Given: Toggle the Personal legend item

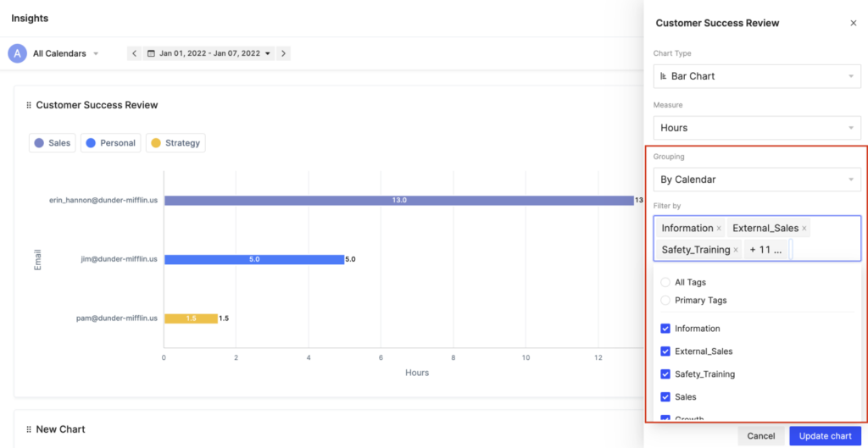Looking at the screenshot, I should (111, 142).
